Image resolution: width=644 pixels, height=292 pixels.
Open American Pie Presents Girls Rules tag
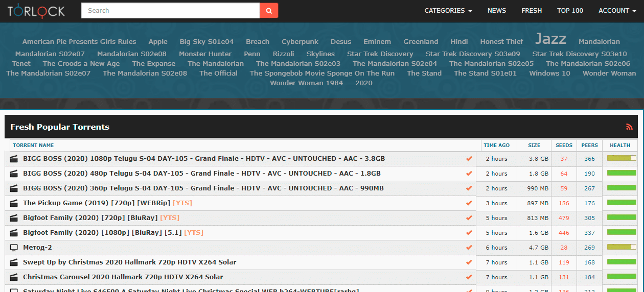coord(79,42)
